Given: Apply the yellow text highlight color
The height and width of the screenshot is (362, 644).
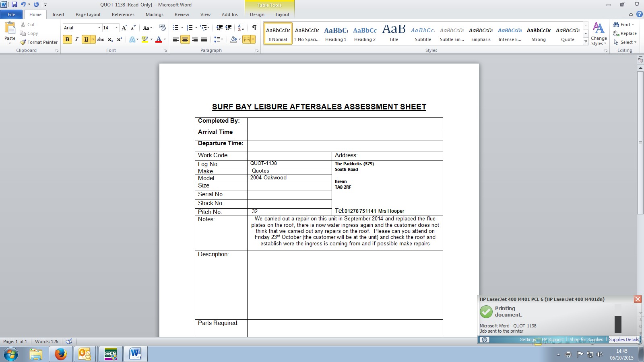Looking at the screenshot, I should click(145, 39).
